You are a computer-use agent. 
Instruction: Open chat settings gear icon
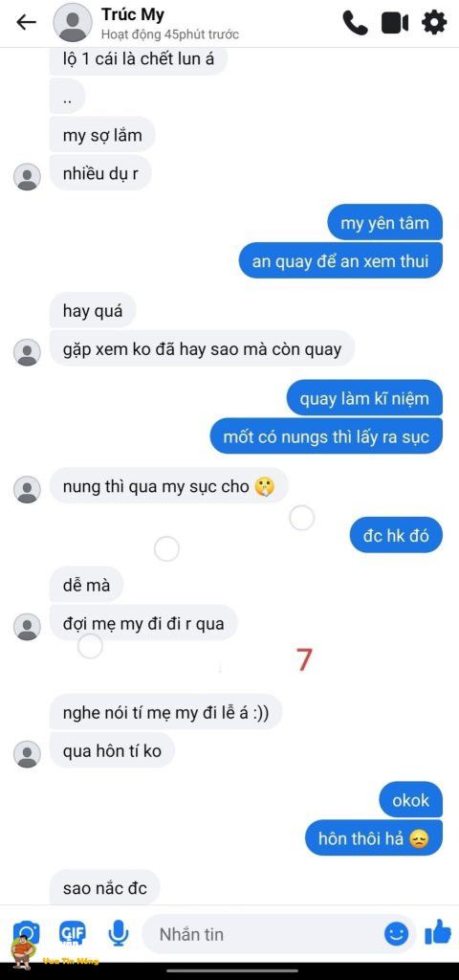tap(434, 23)
